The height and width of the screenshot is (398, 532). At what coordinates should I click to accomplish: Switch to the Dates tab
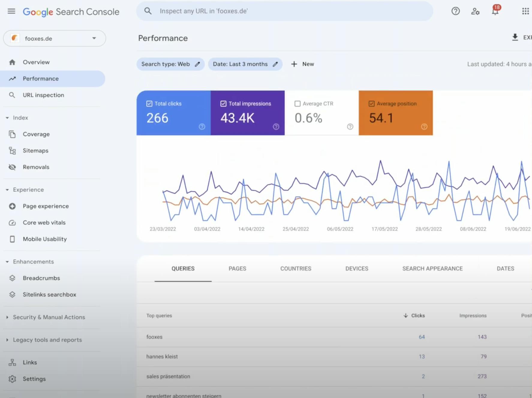point(506,269)
